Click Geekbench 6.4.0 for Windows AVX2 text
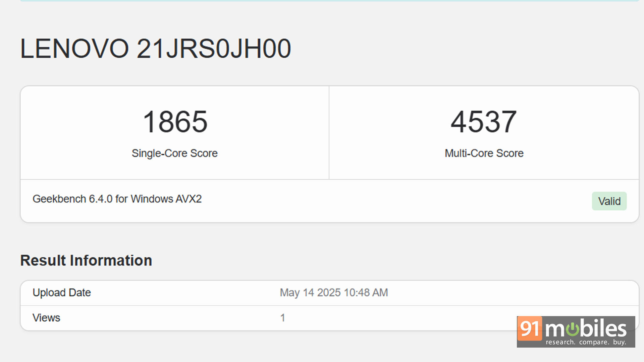Viewport: 644px width, 362px height. (x=117, y=199)
